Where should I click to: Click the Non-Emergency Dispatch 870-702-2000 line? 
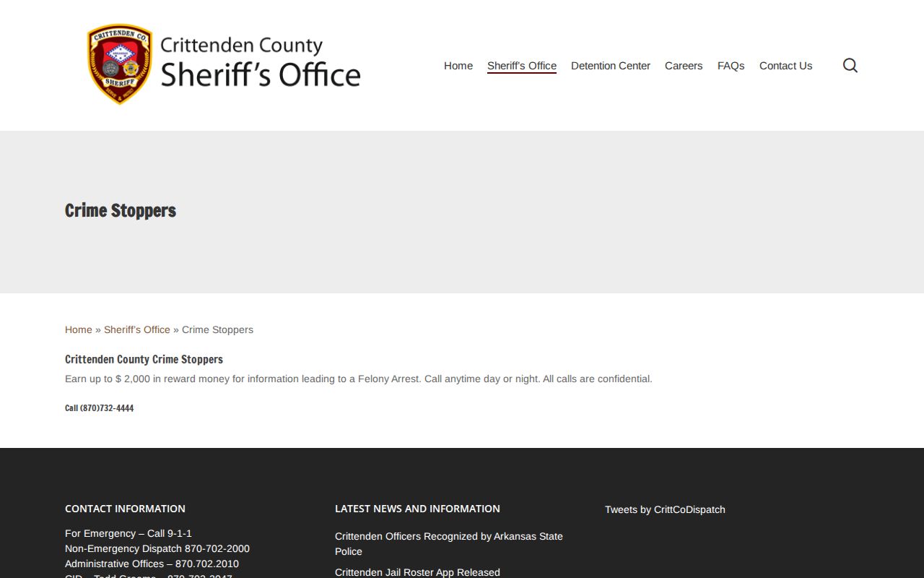[157, 548]
